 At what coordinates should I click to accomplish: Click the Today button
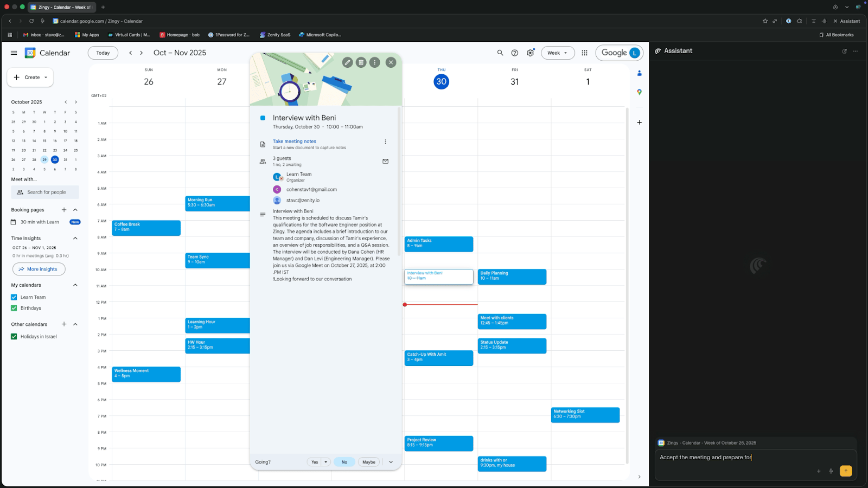point(103,53)
